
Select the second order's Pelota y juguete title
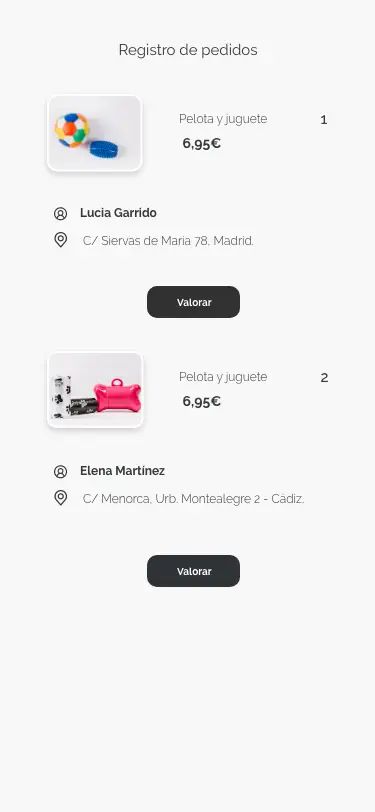coord(223,377)
